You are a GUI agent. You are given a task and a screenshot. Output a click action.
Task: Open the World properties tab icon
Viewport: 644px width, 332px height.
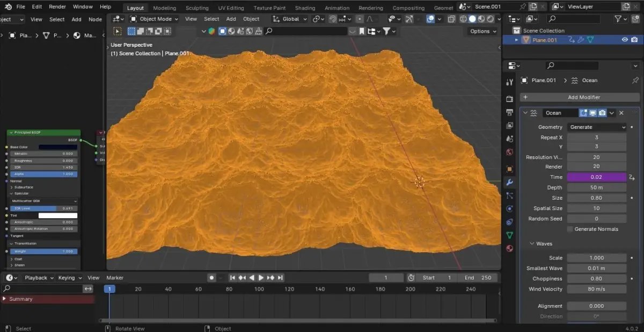[510, 152]
